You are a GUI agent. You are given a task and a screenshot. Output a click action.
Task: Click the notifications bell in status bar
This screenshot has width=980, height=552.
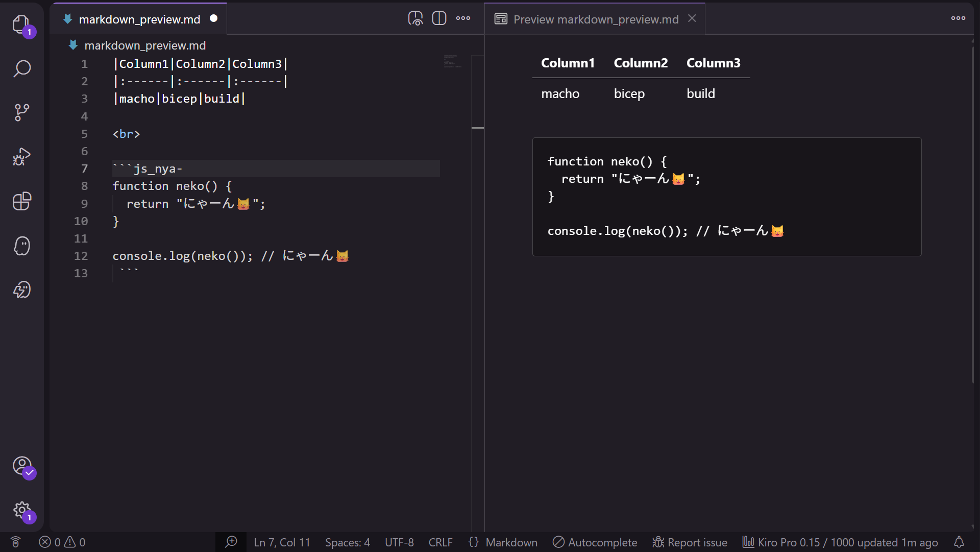pos(960,542)
